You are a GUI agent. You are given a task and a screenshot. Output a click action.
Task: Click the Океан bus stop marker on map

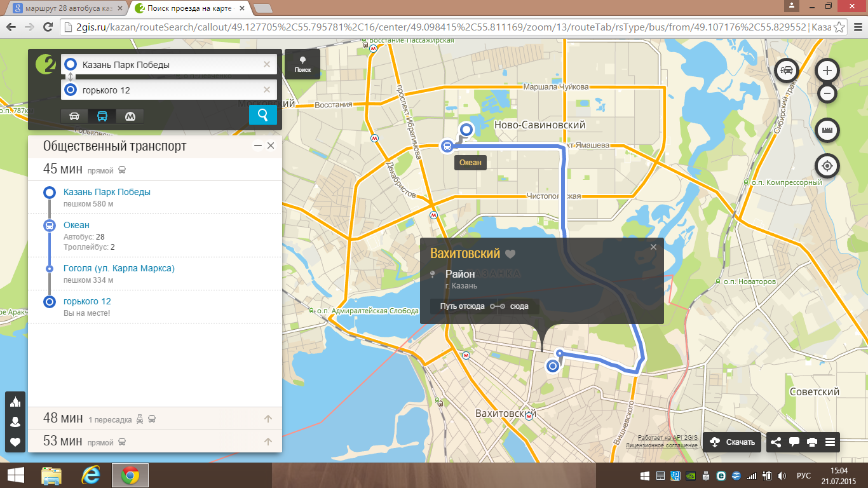click(x=447, y=146)
